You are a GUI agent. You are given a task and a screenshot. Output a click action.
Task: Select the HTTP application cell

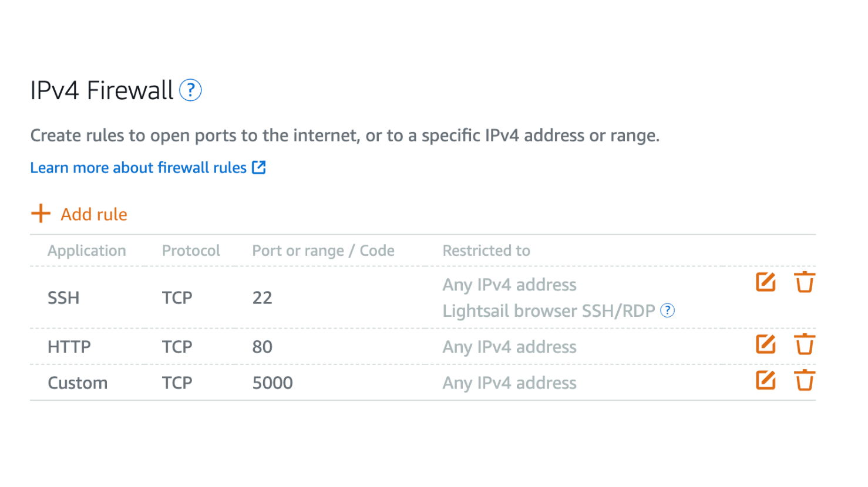pyautogui.click(x=69, y=347)
